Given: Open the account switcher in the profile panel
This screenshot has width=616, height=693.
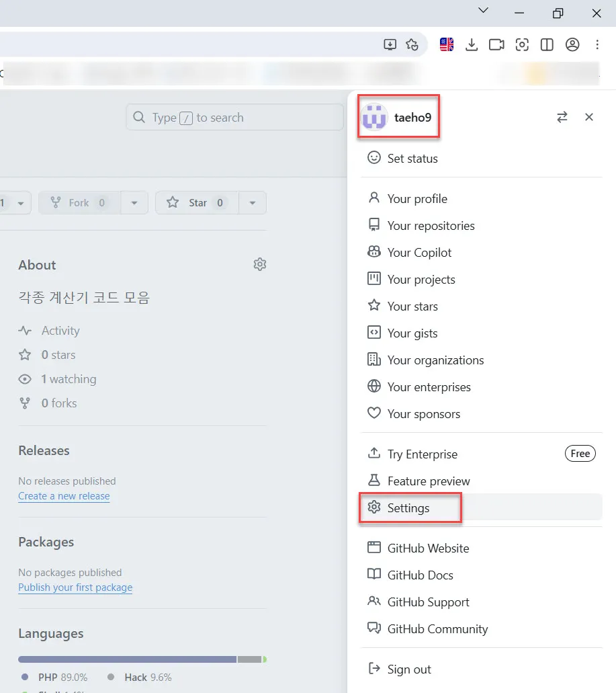Looking at the screenshot, I should [x=562, y=117].
